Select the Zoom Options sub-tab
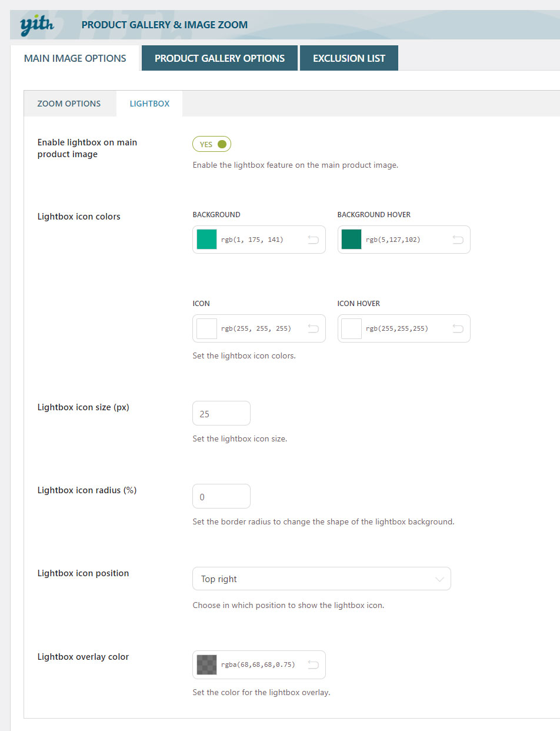The width and height of the screenshot is (560, 731). tap(69, 104)
